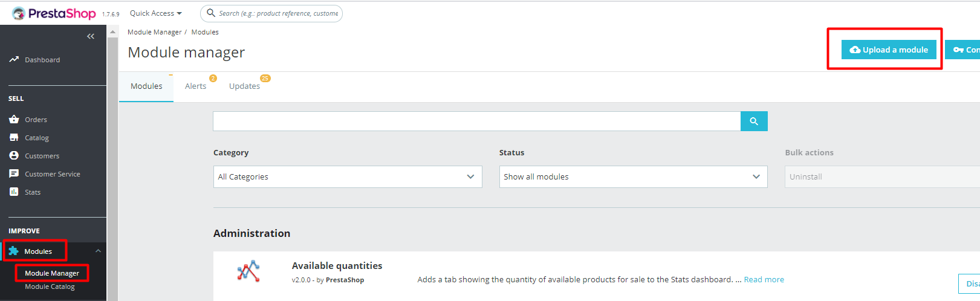Viewport: 980px width, 301px height.
Task: Click the PrestaShop logo
Action: (54, 13)
